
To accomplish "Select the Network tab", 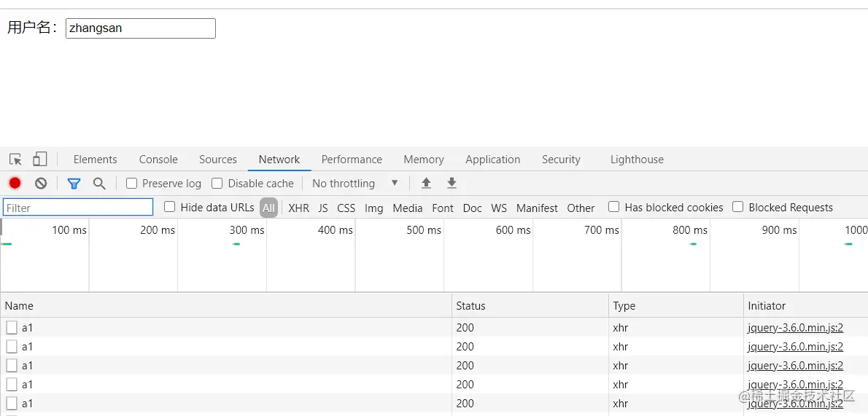I will [279, 160].
